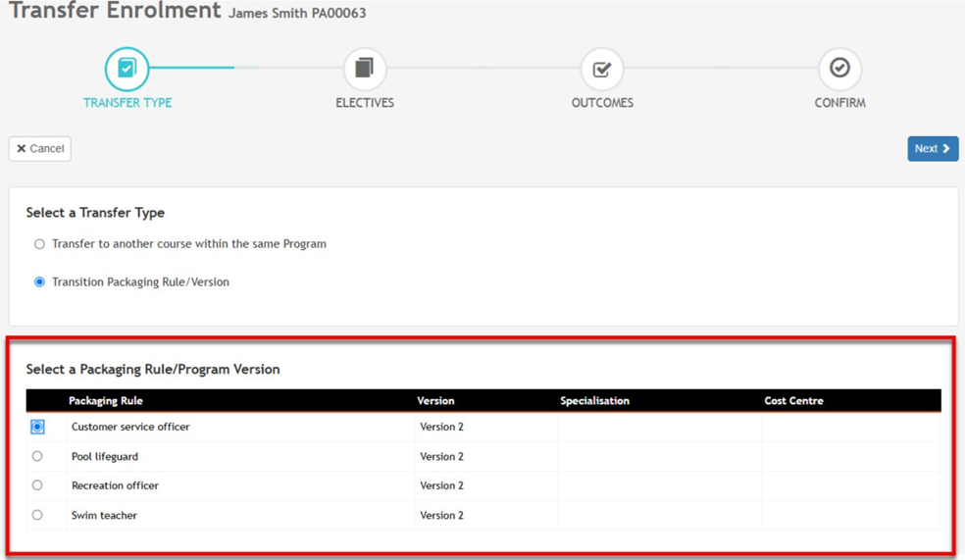Click the Specialisation column header
965x560 pixels.
pyautogui.click(x=594, y=400)
